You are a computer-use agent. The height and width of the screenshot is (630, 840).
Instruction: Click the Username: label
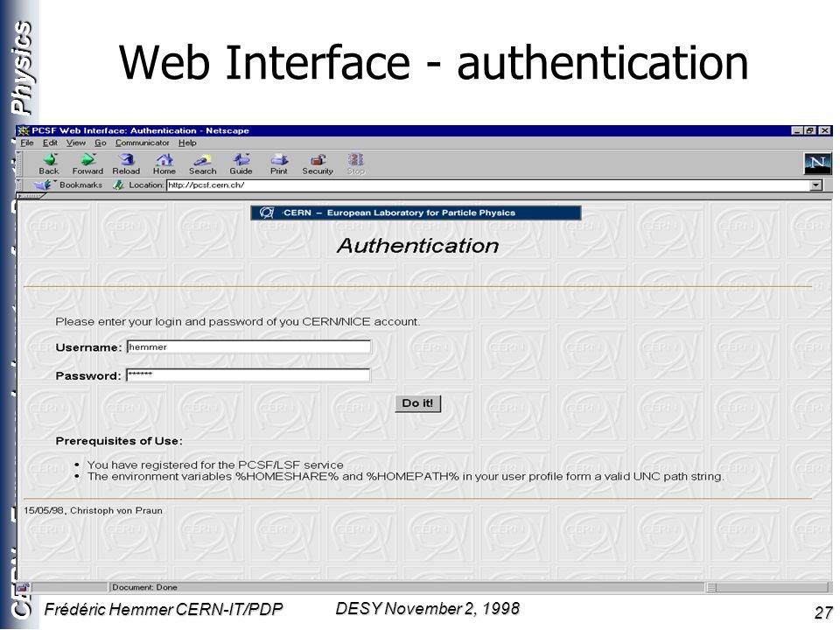coord(89,347)
